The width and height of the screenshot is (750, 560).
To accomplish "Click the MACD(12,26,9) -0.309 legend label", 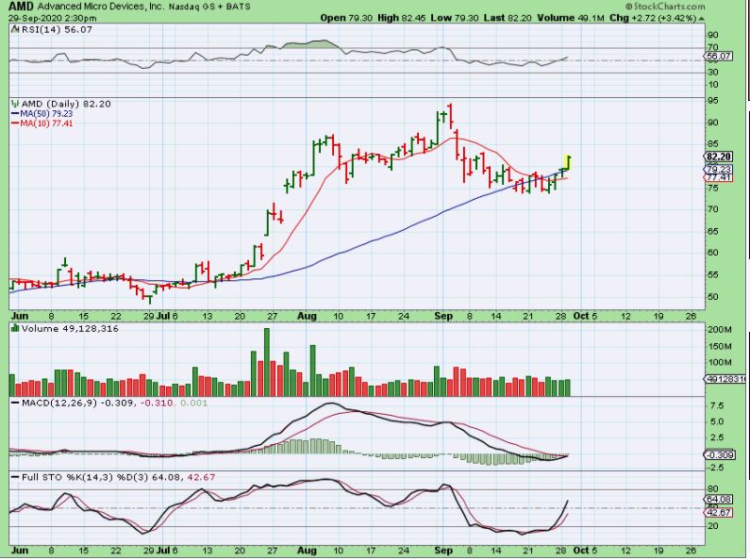I will point(78,403).
